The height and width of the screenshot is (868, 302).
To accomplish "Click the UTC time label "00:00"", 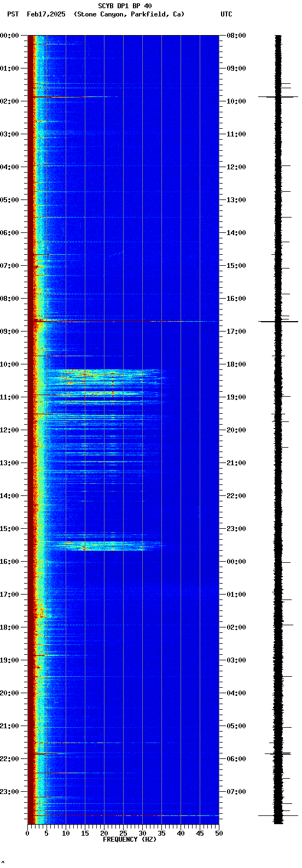I will [x=236, y=562].
